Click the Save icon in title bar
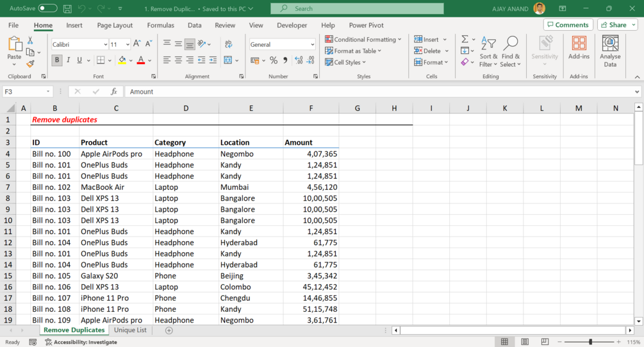Viewport: 644px width, 347px height. 67,8
